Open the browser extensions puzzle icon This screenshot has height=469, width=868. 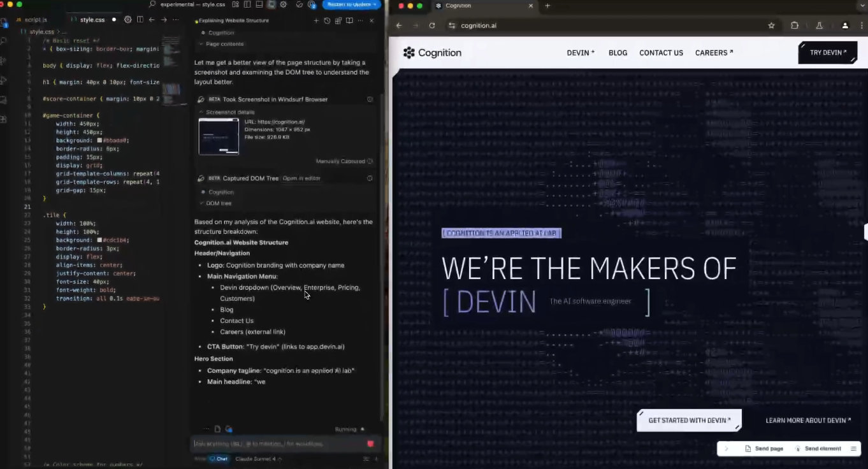tap(795, 25)
